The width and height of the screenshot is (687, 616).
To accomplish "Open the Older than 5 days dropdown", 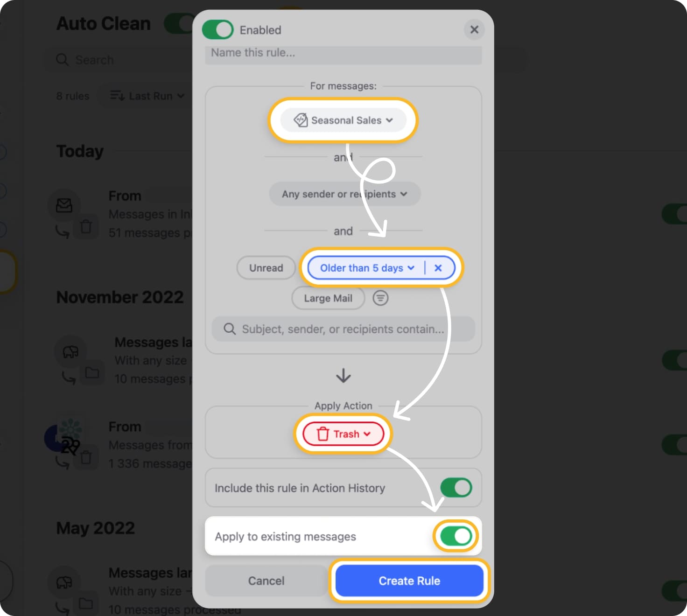I will click(x=367, y=268).
